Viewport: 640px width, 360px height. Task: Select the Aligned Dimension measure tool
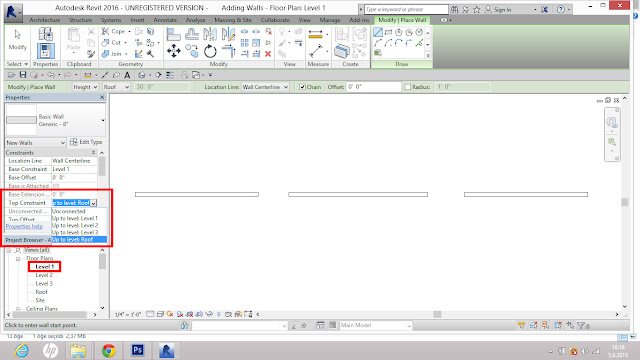pos(316,34)
